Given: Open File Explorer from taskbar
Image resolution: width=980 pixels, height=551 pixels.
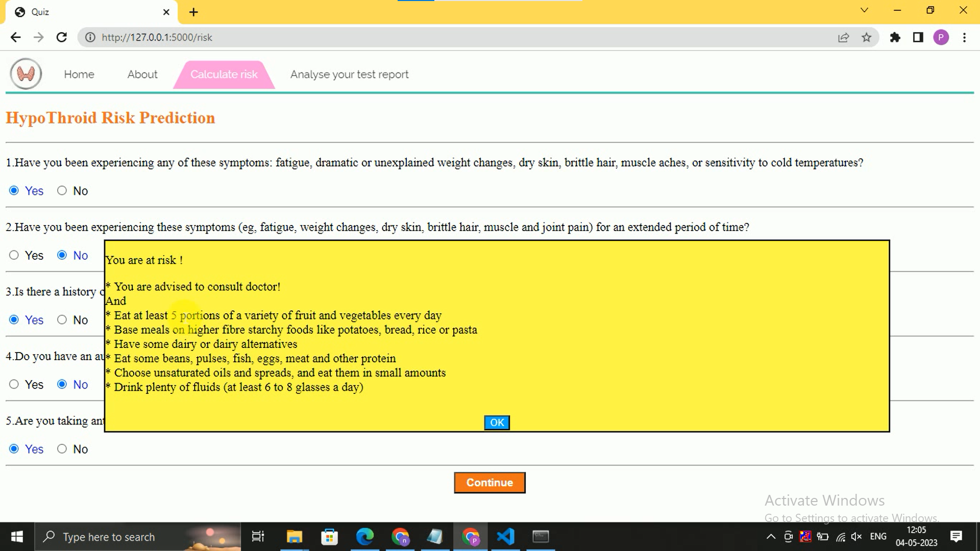Looking at the screenshot, I should 294,537.
